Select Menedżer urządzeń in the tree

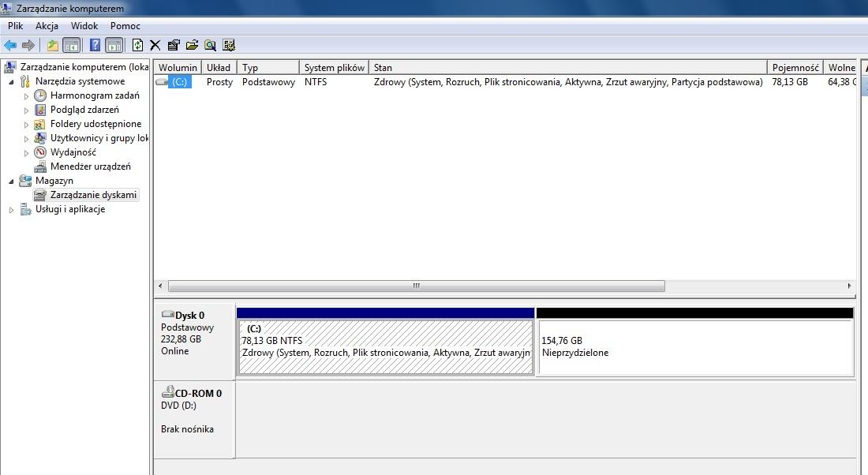click(90, 166)
